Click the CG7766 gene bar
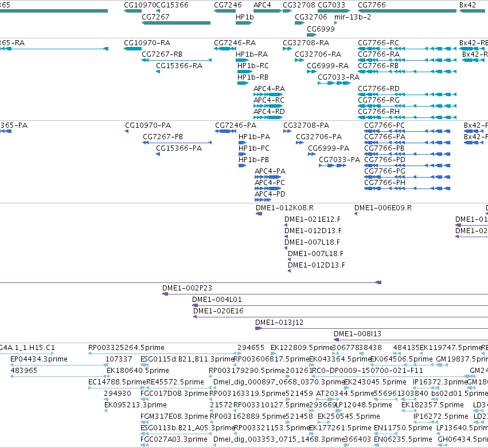This screenshot has width=488, height=448. click(x=407, y=11)
